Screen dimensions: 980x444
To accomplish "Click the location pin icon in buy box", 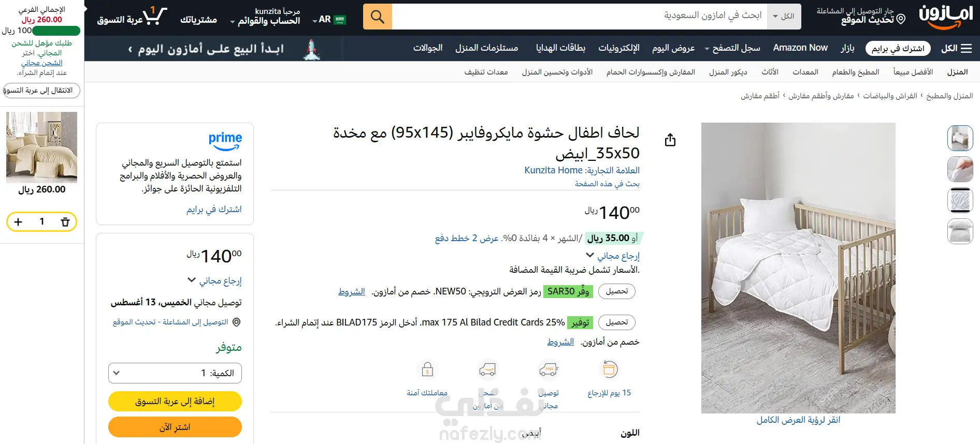I will point(237,322).
